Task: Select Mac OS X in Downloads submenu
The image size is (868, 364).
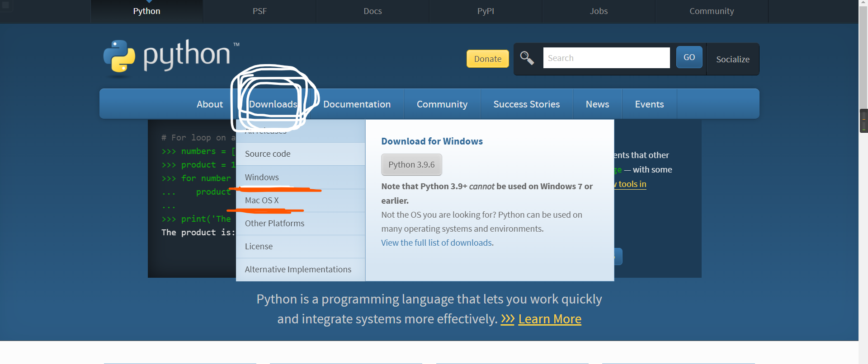Action: 300,200
